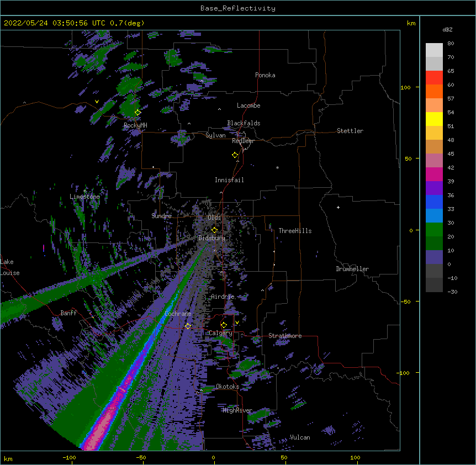Click the Airdrie city label

pos(223,297)
